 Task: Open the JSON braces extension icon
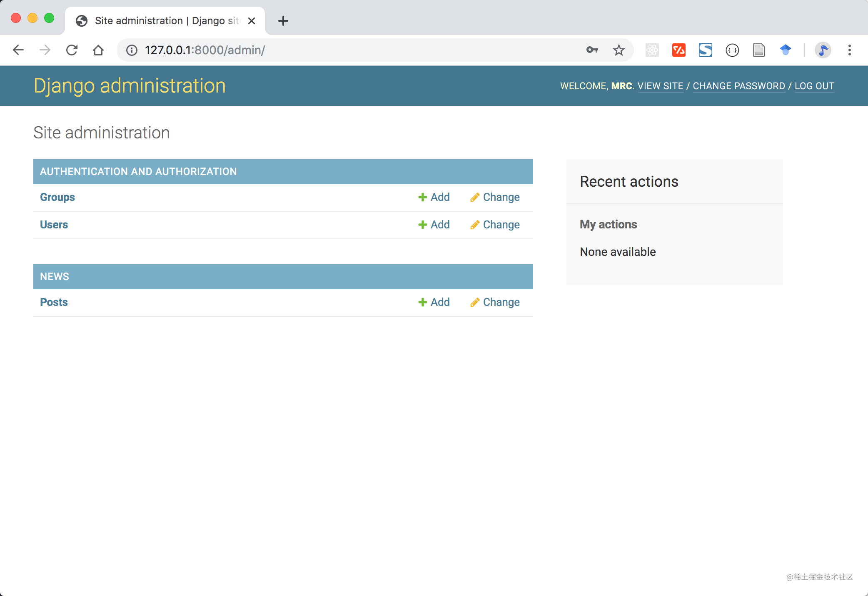coord(732,50)
